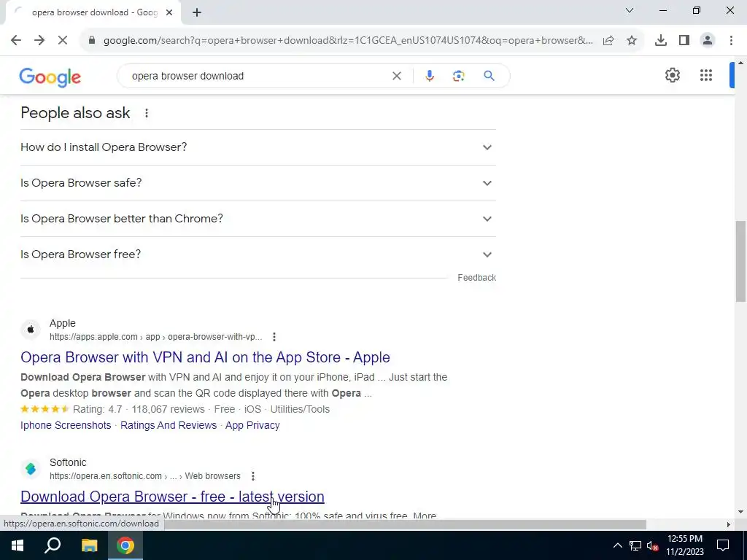Click the vertical scrollbar up arrow
This screenshot has height=560, width=747.
click(740, 63)
